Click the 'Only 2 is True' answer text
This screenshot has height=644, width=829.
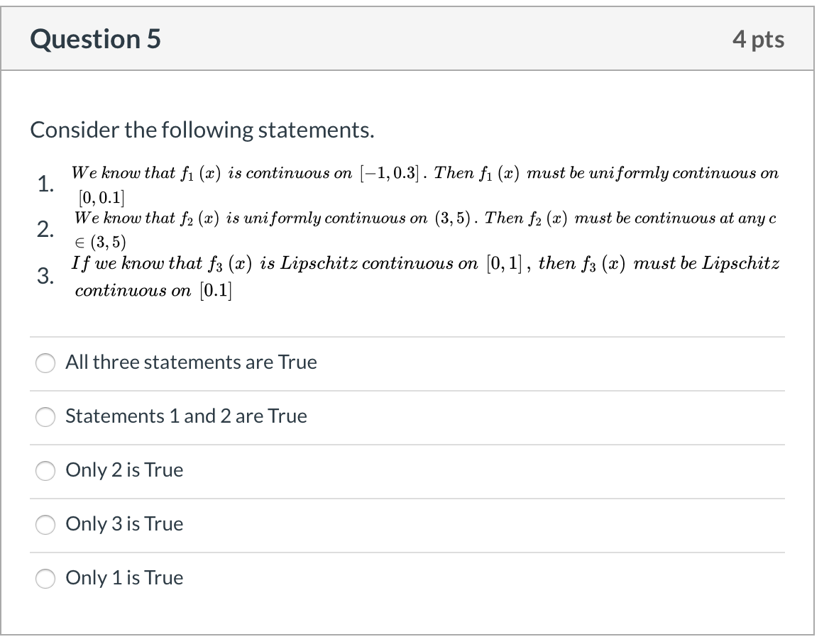coord(123,470)
